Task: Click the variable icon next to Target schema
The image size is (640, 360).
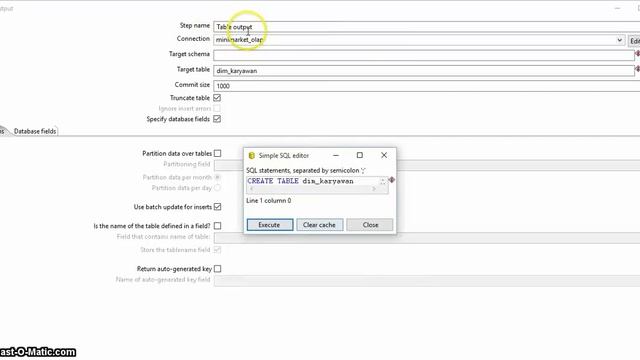Action: pyautogui.click(x=637, y=54)
